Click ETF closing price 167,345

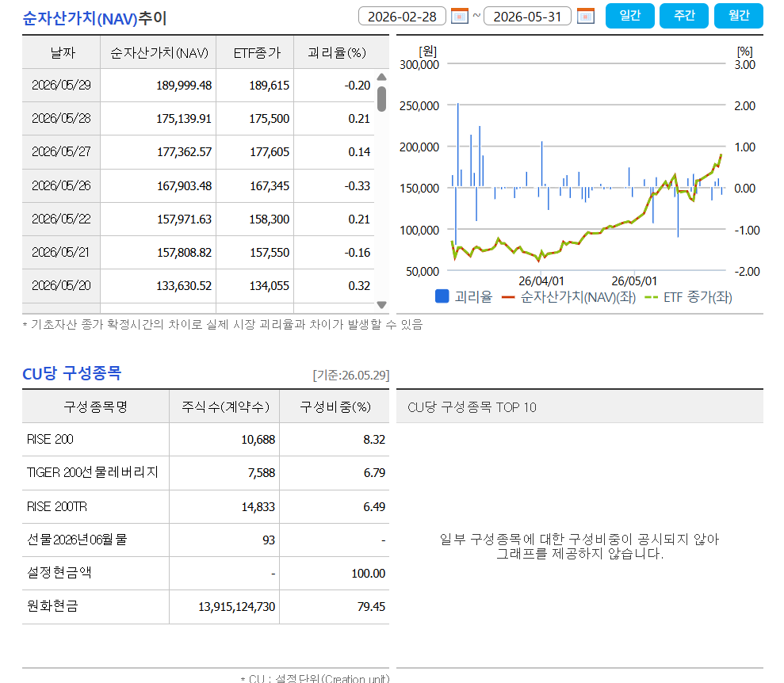click(270, 186)
